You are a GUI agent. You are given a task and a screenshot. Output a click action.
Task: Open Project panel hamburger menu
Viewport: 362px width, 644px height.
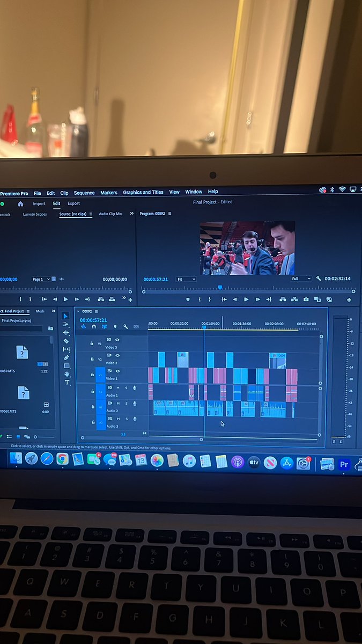pyautogui.click(x=28, y=311)
